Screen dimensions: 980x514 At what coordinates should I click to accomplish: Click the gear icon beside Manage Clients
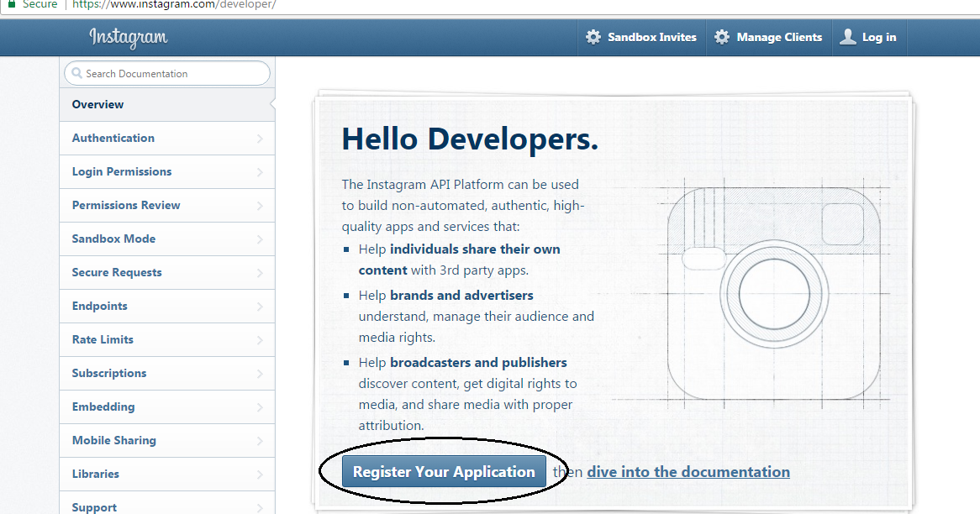point(721,36)
